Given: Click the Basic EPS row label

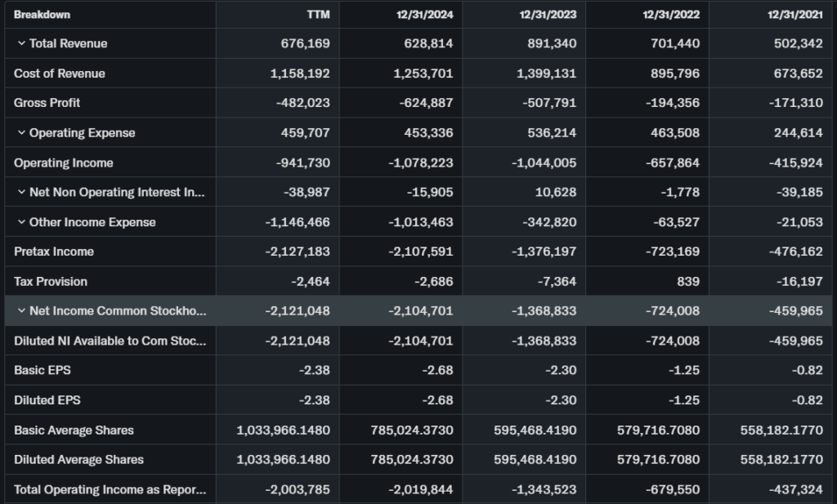Looking at the screenshot, I should pyautogui.click(x=43, y=370).
